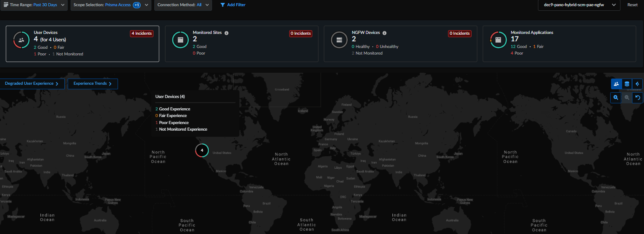The height and width of the screenshot is (234, 644).
Task: Open the Connection Method dropdown
Action: tap(183, 5)
